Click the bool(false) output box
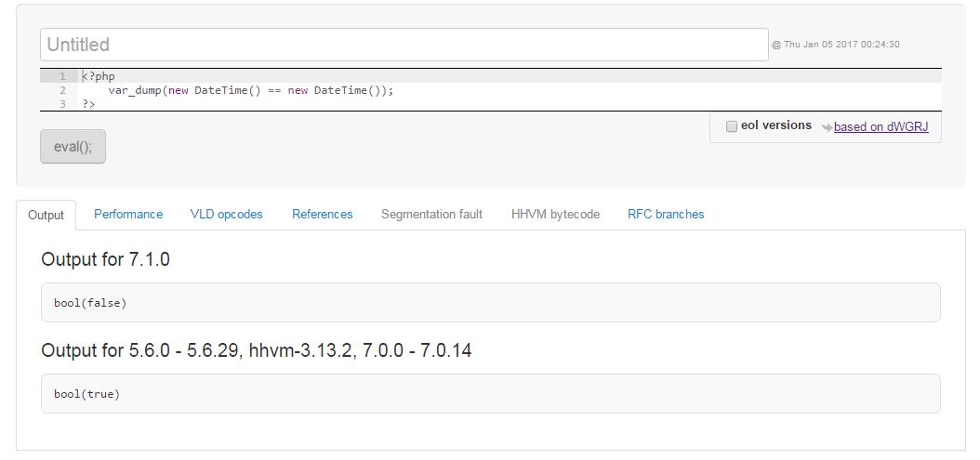The image size is (980, 460). [x=491, y=303]
